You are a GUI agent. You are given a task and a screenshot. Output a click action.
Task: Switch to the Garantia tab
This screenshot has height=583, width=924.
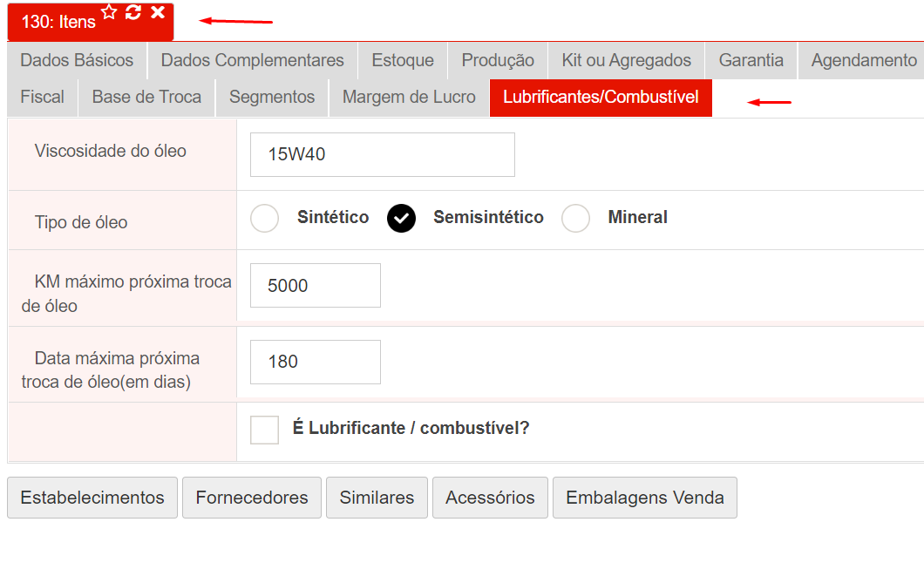pos(751,60)
